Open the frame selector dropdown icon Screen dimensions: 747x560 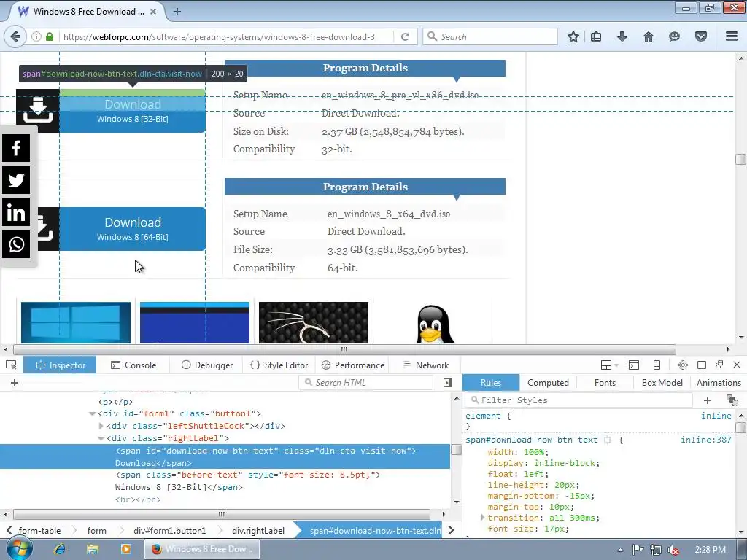pos(609,365)
